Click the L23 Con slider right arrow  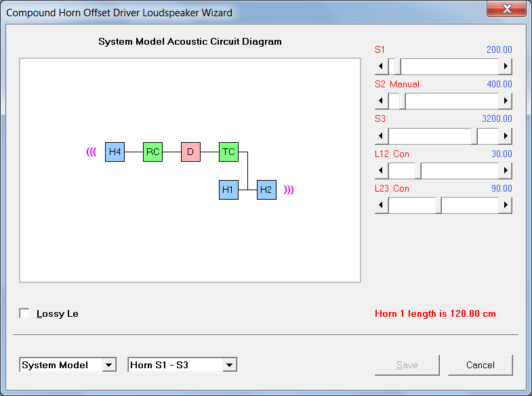click(505, 205)
